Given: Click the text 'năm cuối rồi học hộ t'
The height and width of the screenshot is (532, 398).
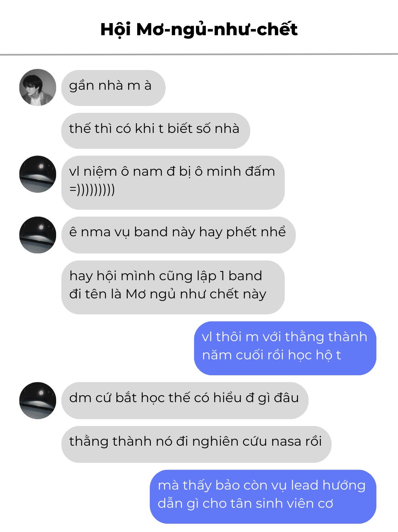Looking at the screenshot, I should (x=271, y=355).
